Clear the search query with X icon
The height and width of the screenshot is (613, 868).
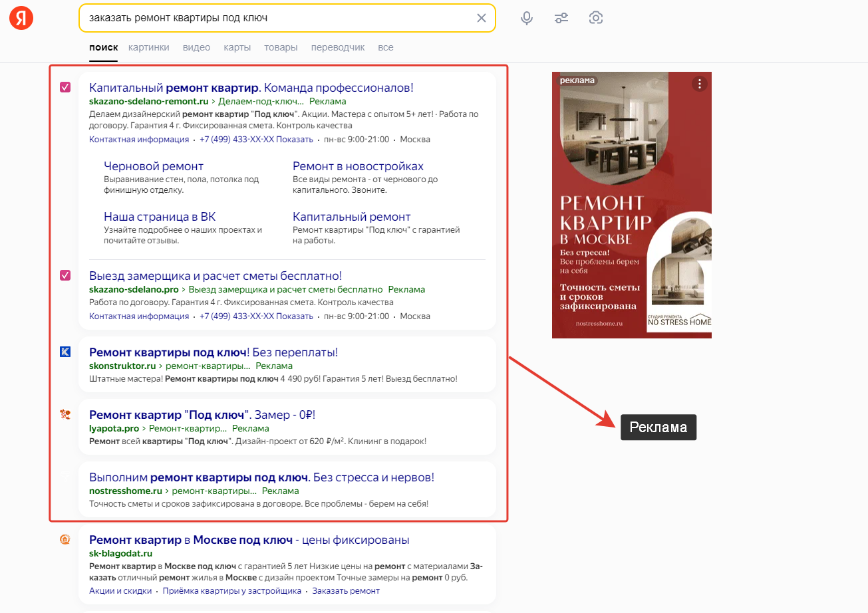pos(482,18)
